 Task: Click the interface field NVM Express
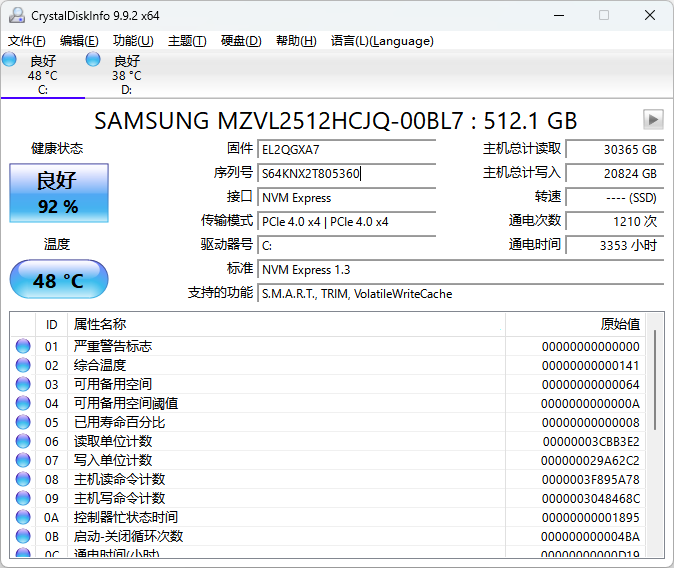pyautogui.click(x=346, y=198)
